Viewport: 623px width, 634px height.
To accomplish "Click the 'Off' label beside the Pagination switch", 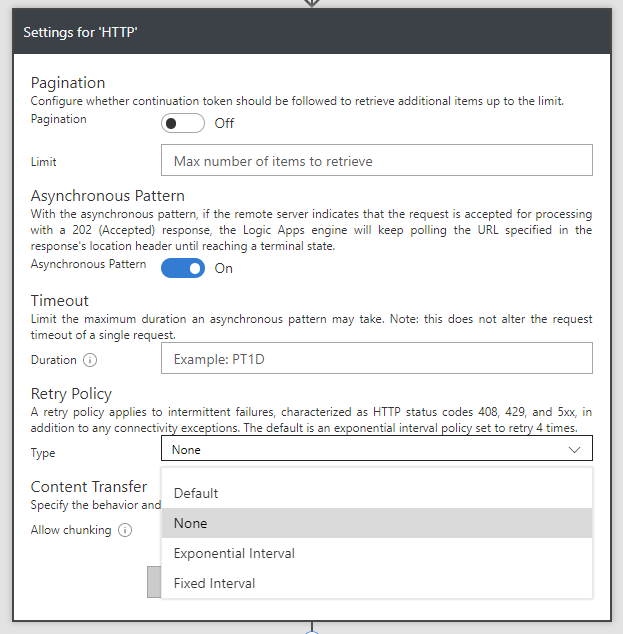I will [x=225, y=124].
